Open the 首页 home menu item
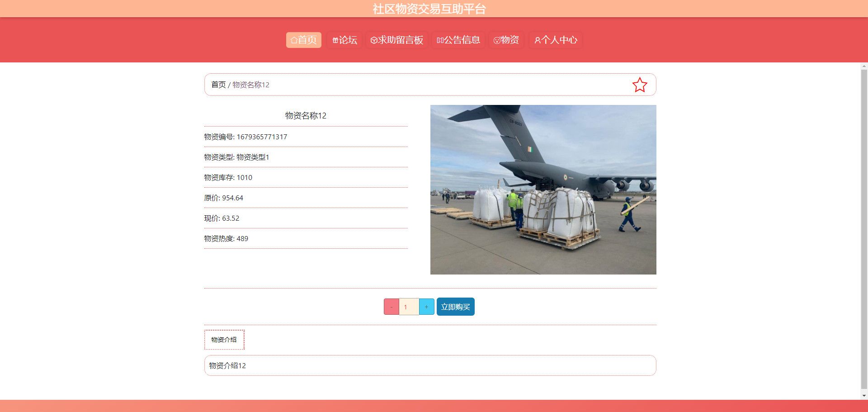 click(x=303, y=40)
